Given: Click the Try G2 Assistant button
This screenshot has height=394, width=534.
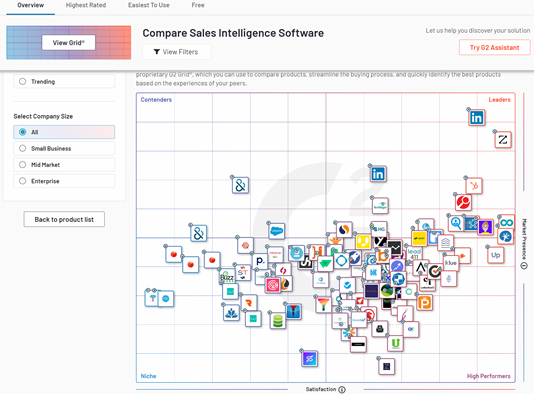Looking at the screenshot, I should pyautogui.click(x=494, y=47).
